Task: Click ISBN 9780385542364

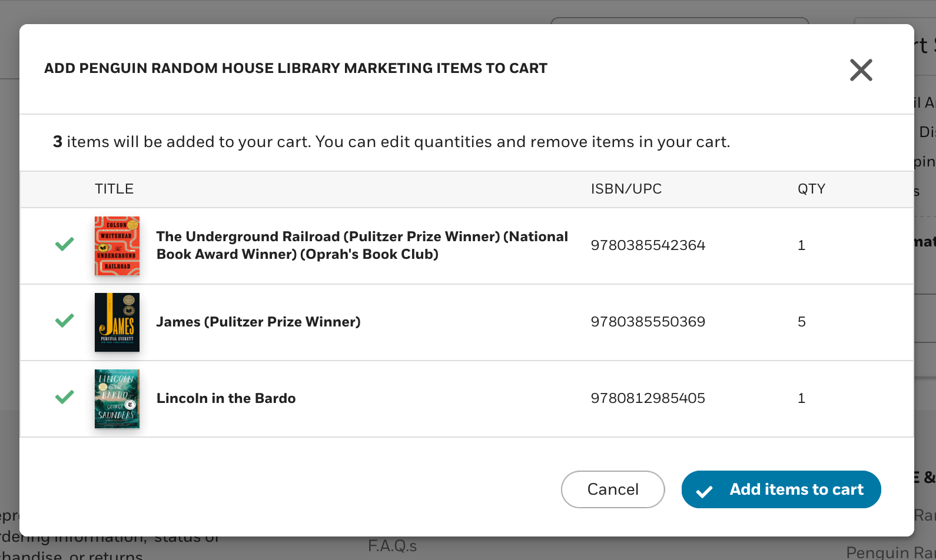Action: click(648, 245)
